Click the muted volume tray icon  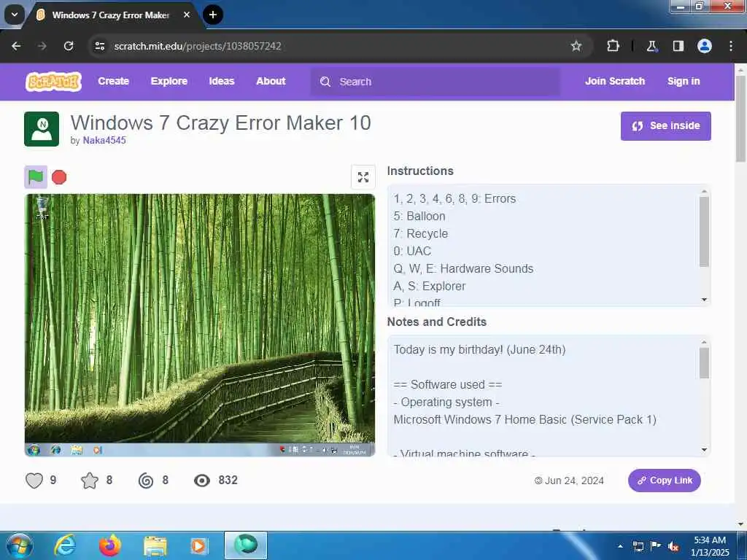click(x=673, y=547)
